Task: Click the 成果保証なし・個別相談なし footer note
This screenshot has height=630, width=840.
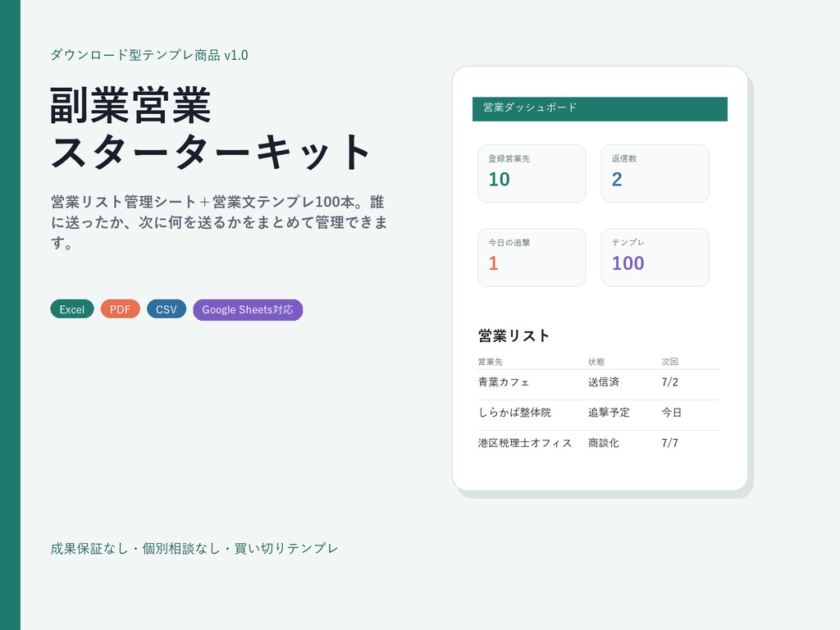Action: [x=194, y=549]
